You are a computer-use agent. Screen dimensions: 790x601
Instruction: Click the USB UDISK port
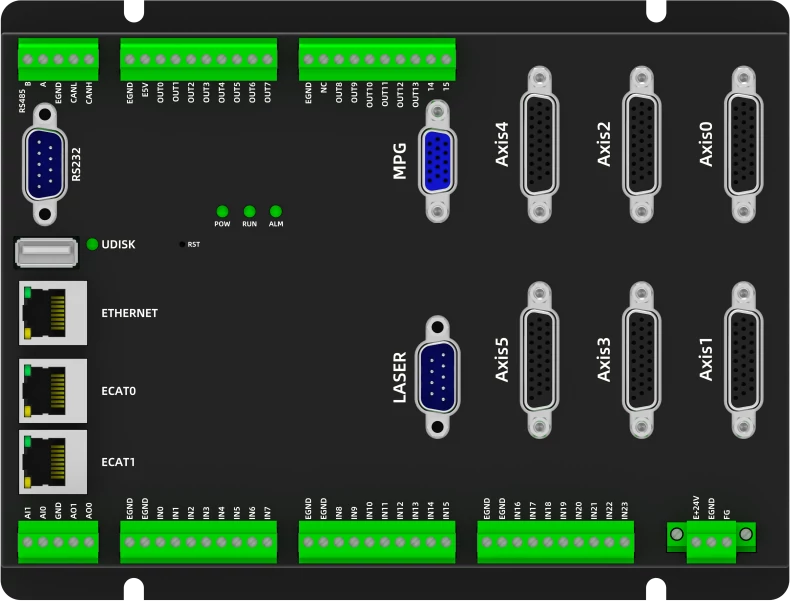46,252
